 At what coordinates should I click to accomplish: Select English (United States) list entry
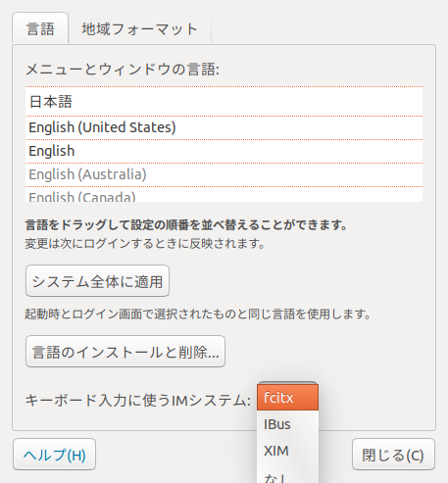(x=224, y=127)
